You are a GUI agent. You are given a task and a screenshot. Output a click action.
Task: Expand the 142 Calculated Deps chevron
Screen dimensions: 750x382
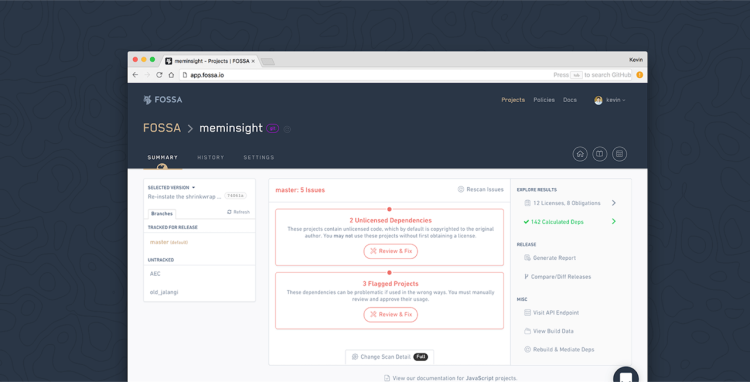[x=614, y=222]
